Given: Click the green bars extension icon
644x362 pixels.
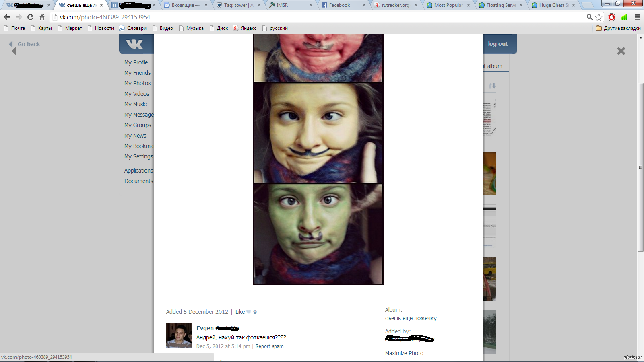Looking at the screenshot, I should (624, 17).
